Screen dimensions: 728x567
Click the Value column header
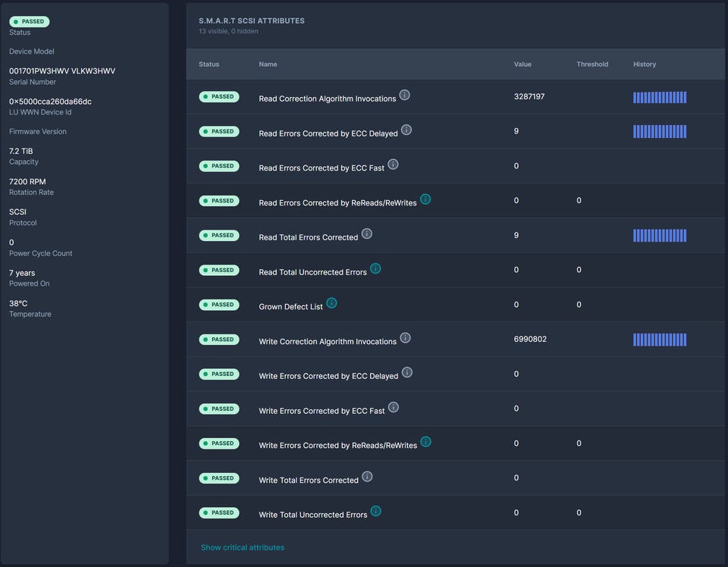[522, 64]
